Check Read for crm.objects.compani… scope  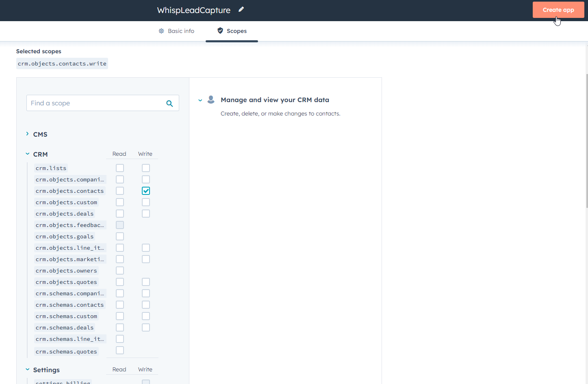click(x=120, y=179)
